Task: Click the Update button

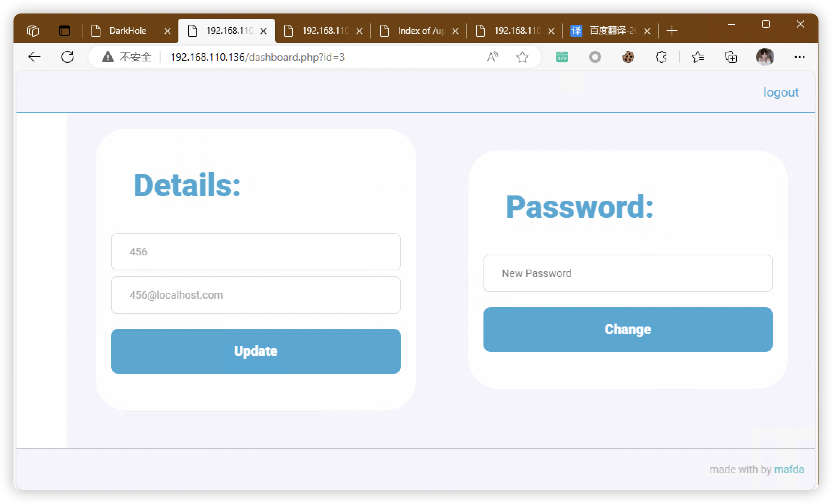Action: [255, 351]
